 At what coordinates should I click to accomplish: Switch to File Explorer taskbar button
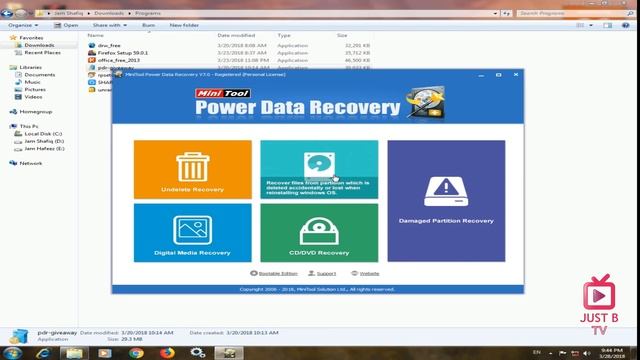coord(74,353)
